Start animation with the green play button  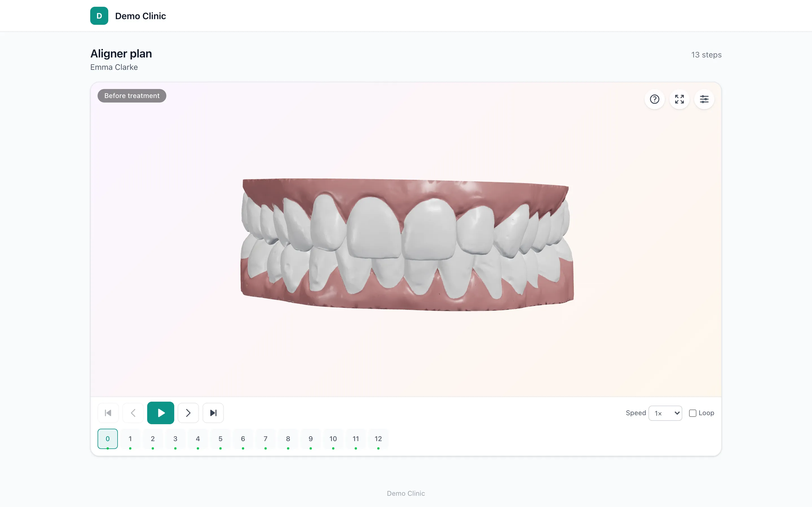click(x=160, y=413)
